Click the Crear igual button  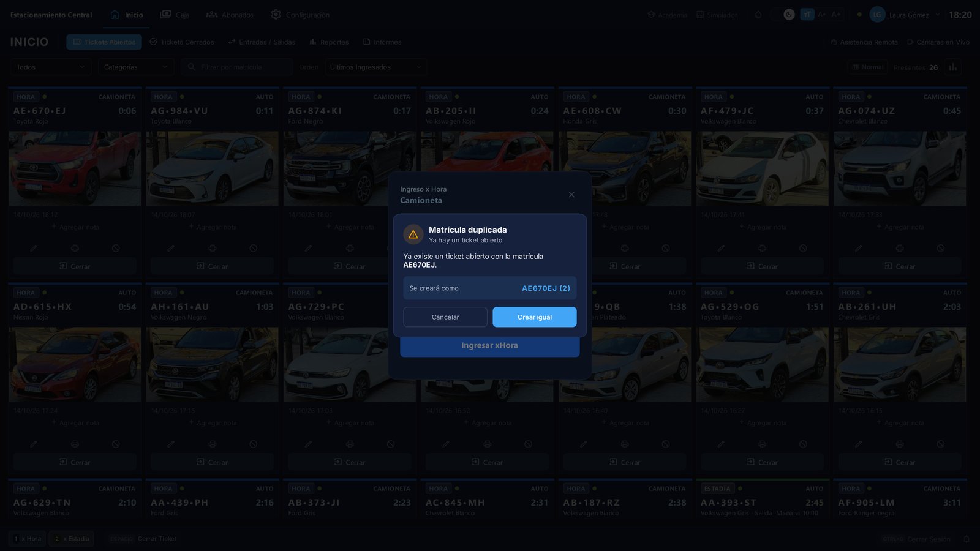pyautogui.click(x=534, y=317)
